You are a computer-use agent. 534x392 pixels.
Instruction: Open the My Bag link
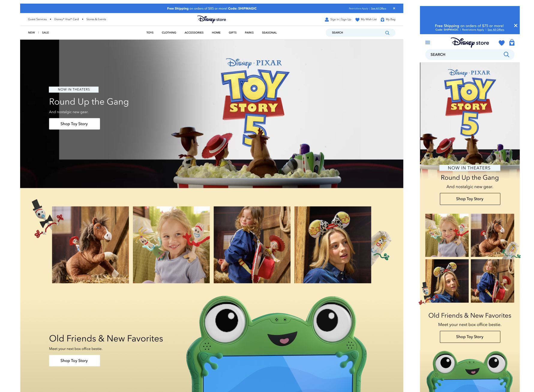coord(391,20)
